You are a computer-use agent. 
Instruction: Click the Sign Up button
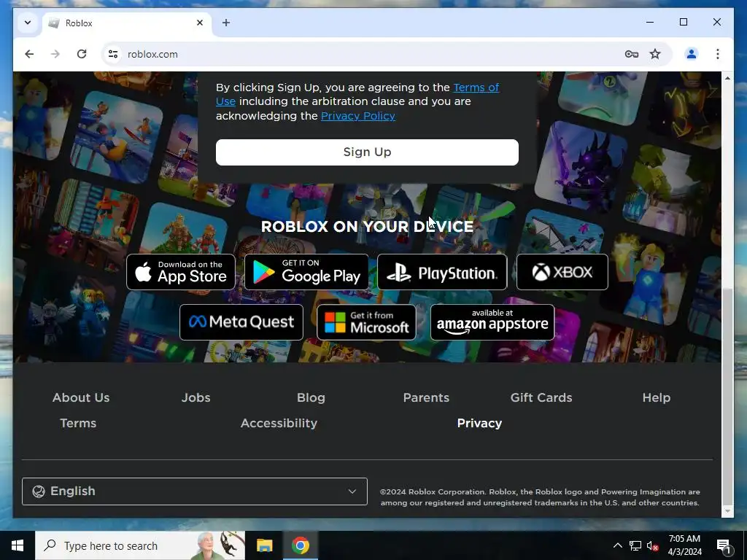pyautogui.click(x=368, y=152)
